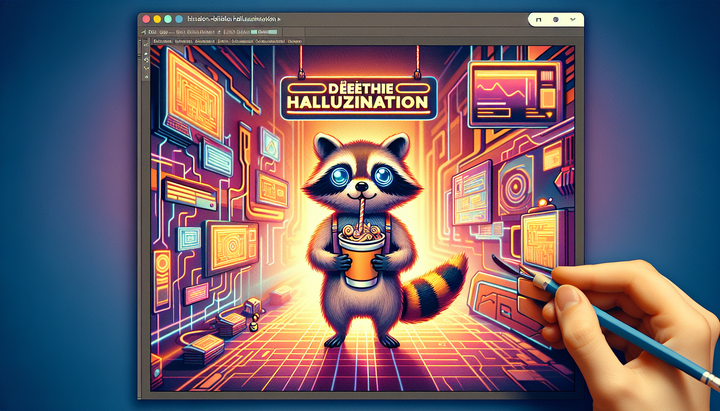
Task: Select the leftmost icon in the toolbar row
Action: point(141,32)
